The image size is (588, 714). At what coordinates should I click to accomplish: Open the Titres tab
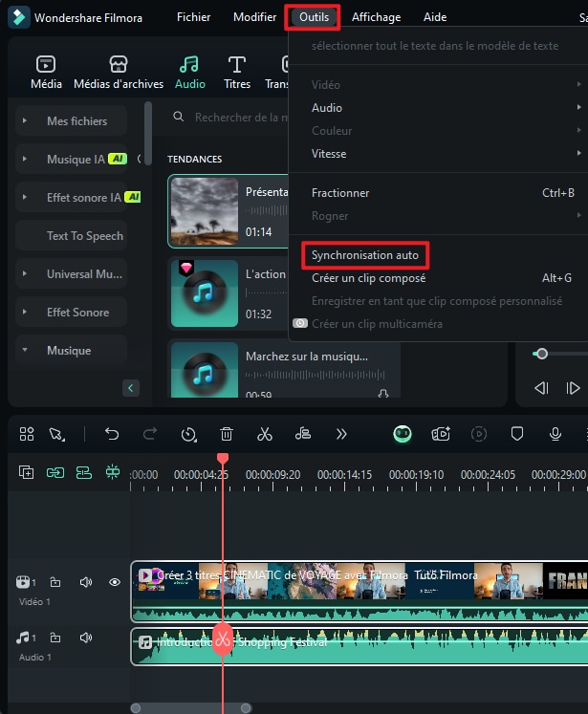click(x=237, y=72)
